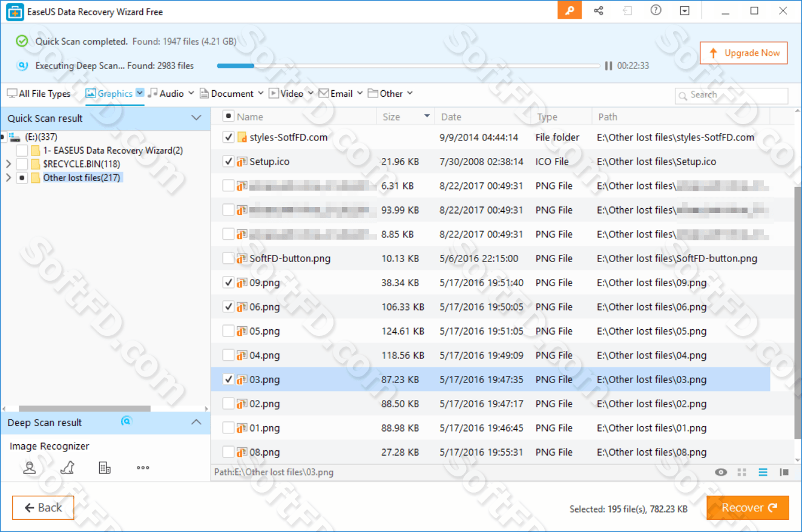Click the orange Recover button
802x532 pixels.
pos(748,508)
